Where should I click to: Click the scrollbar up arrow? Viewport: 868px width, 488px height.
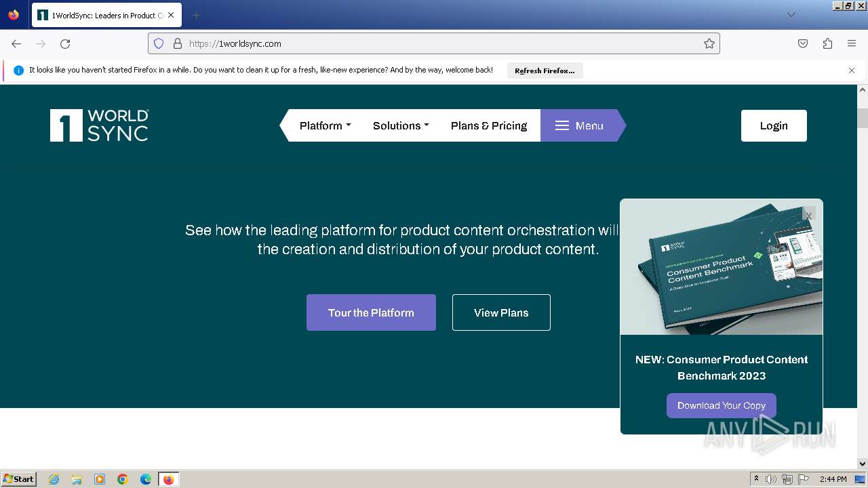[863, 89]
